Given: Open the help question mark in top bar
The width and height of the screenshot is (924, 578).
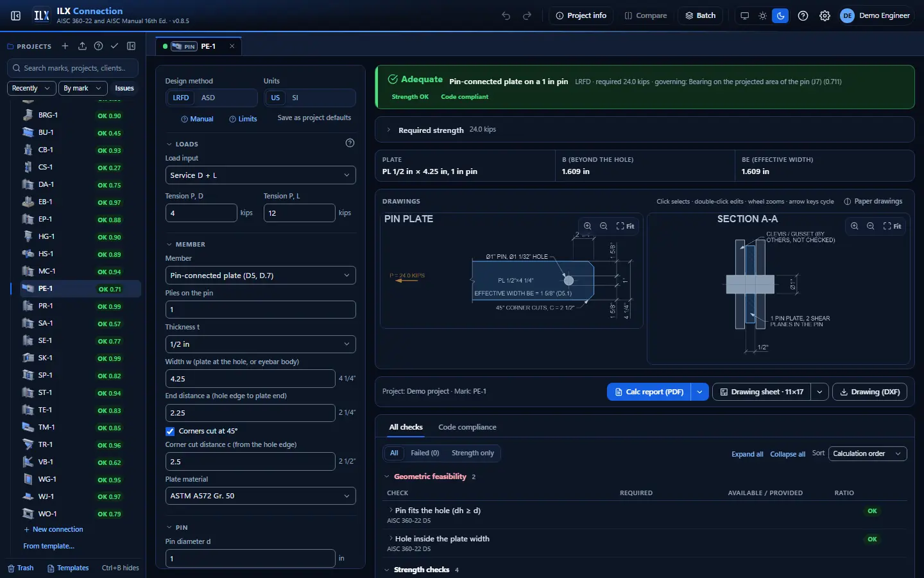Looking at the screenshot, I should [803, 15].
